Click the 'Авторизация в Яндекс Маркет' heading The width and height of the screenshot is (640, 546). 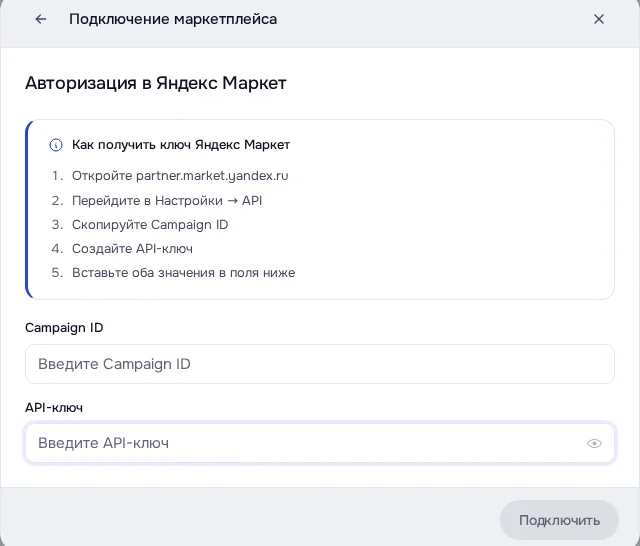click(x=156, y=83)
